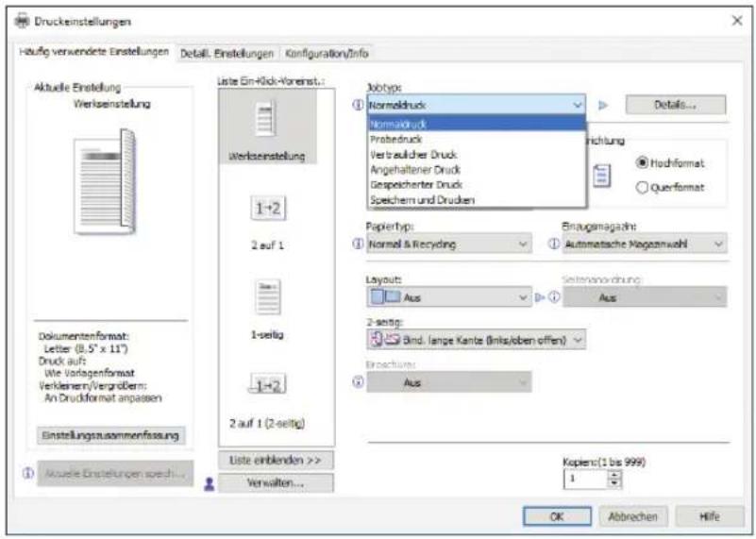The height and width of the screenshot is (539, 756).
Task: Click the arrow icon right of Layout dropdown
Action: pos(540,297)
